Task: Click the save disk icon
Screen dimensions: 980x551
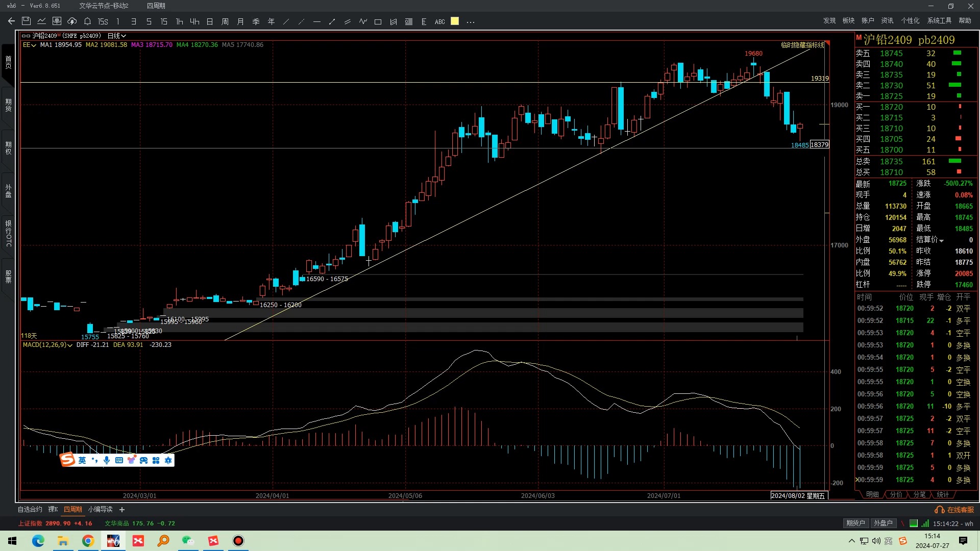Action: pyautogui.click(x=27, y=21)
